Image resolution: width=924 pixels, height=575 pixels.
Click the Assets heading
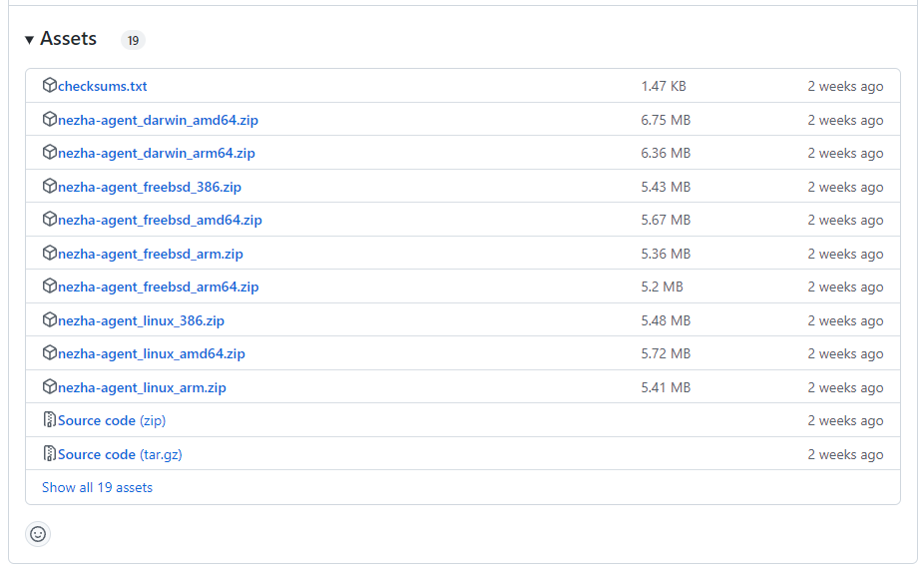point(69,39)
